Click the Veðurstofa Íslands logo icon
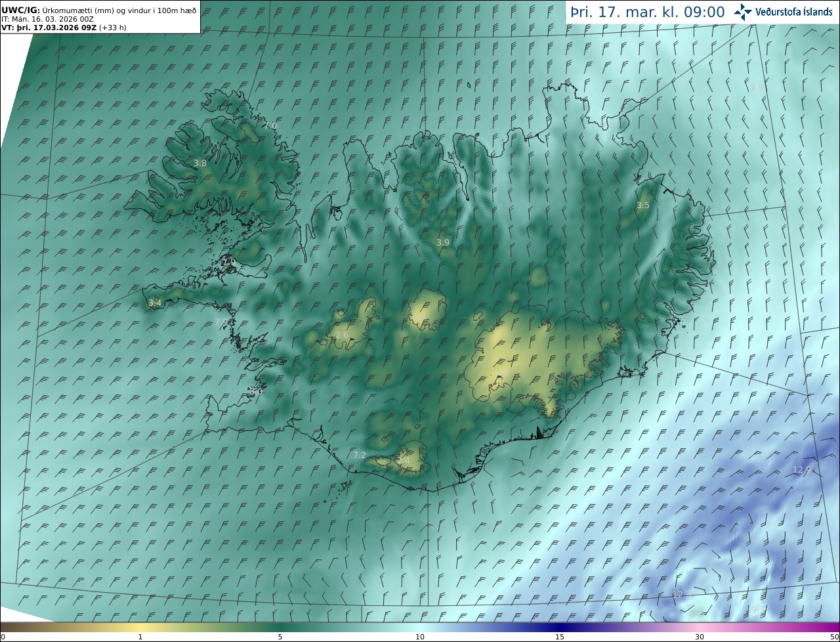The image size is (840, 642). pyautogui.click(x=743, y=12)
